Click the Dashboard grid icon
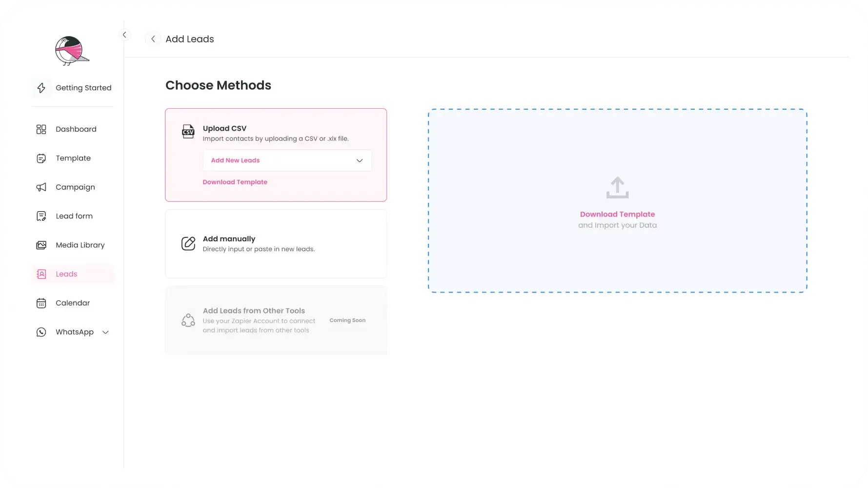This screenshot has width=868, height=488. click(x=41, y=129)
